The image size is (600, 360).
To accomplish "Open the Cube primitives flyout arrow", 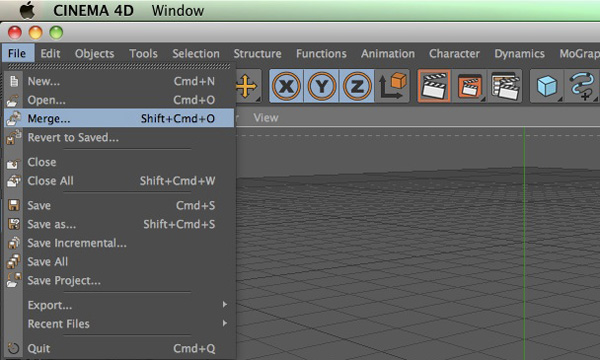I will tap(560, 99).
